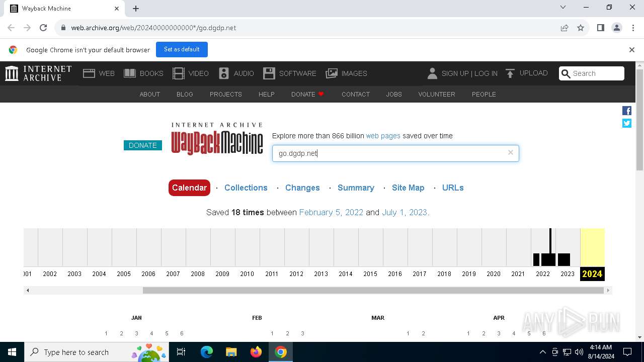
Task: Open File Explorer from taskbar
Action: [231, 352]
